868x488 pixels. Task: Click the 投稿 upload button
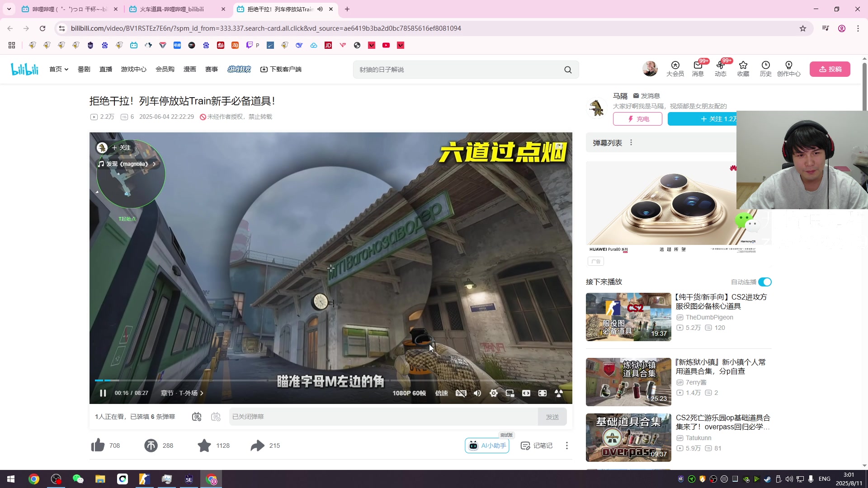pyautogui.click(x=830, y=69)
